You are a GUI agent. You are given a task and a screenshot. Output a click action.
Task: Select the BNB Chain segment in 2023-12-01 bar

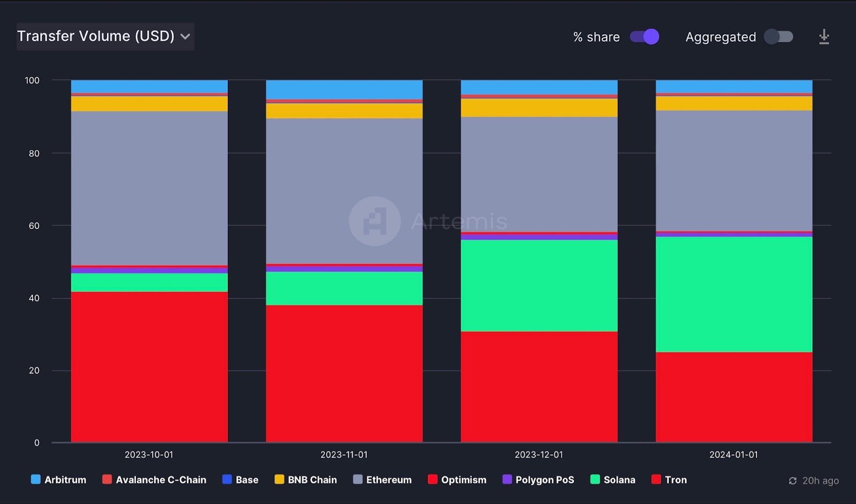tap(539, 108)
